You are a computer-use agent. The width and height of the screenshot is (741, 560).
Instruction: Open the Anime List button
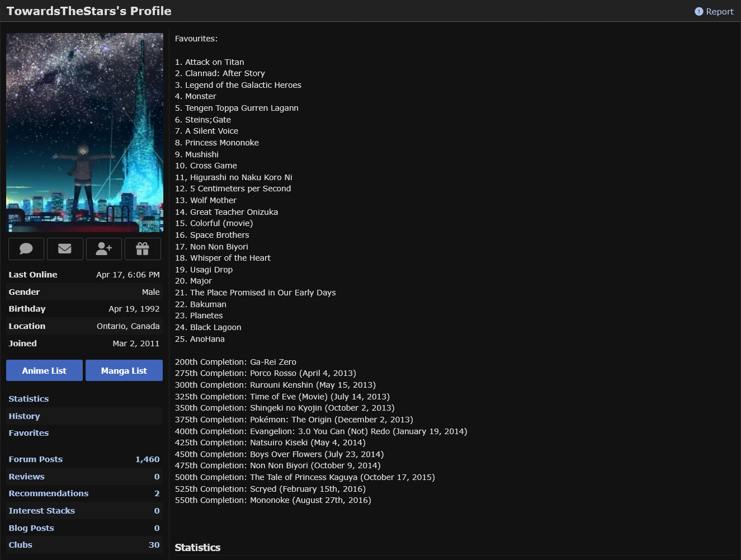click(x=44, y=370)
